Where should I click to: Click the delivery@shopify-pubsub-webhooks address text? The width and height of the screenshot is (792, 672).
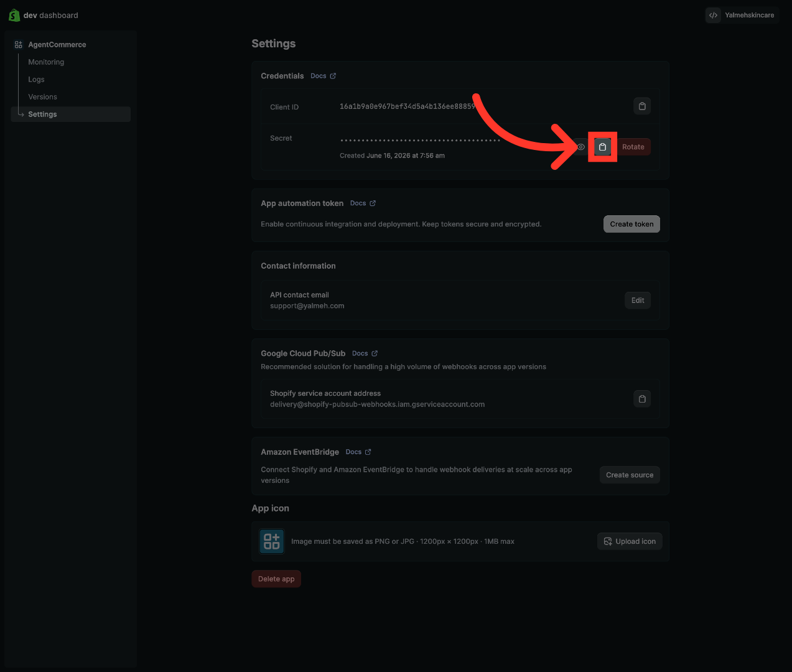click(378, 404)
